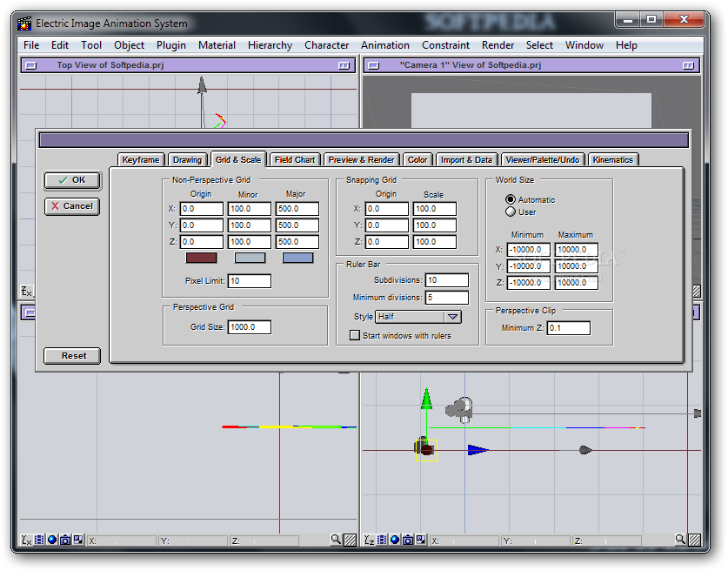Open the ruler Style dropdown
Viewport: 728px width, 571px height.
[x=453, y=317]
